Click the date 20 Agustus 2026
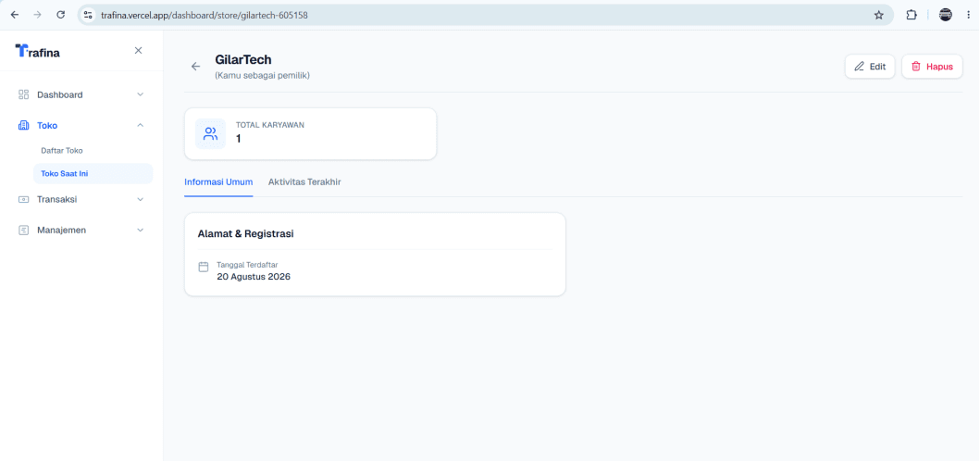 pyautogui.click(x=254, y=276)
